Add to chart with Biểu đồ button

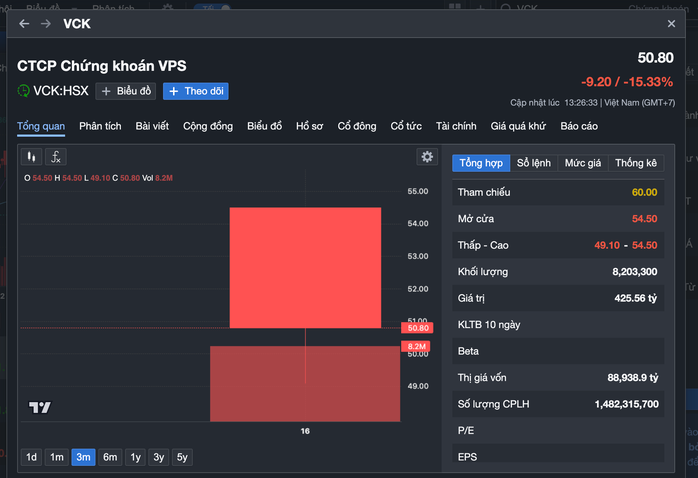click(126, 91)
